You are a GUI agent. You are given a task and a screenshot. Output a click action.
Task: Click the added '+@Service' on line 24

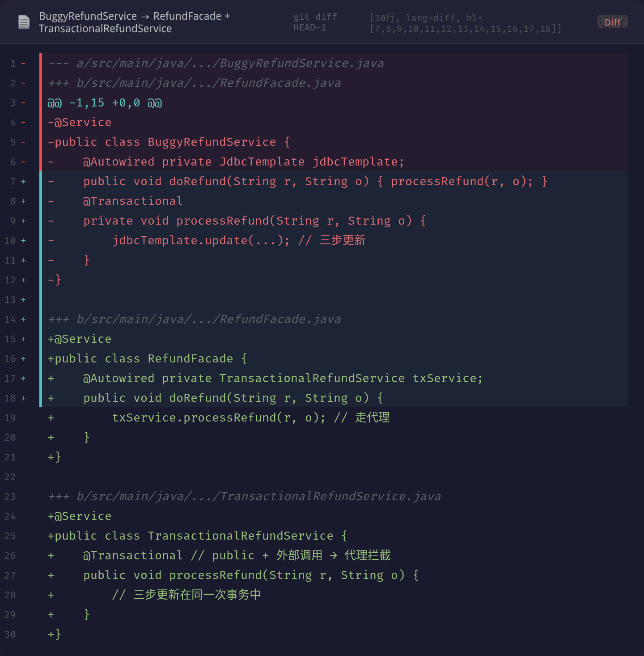pyautogui.click(x=80, y=516)
